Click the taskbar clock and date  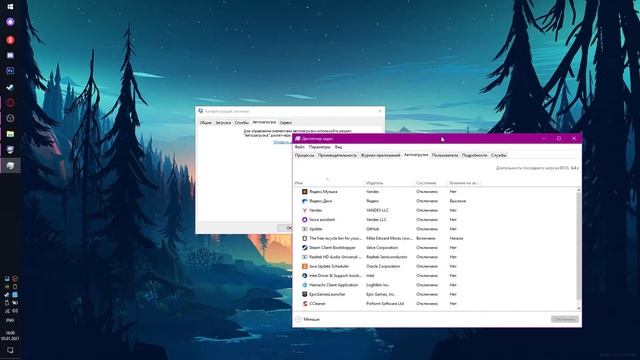pos(10,336)
